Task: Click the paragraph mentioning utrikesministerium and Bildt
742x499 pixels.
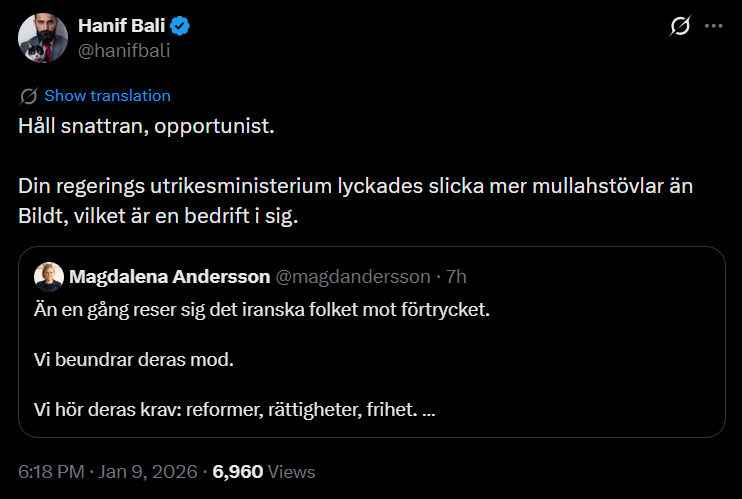Action: [355, 201]
